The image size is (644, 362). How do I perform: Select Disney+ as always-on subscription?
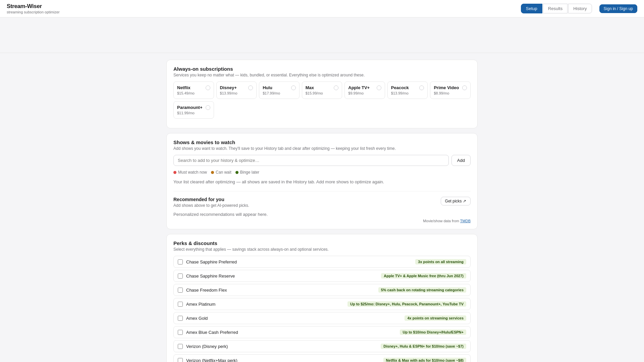coord(236,90)
